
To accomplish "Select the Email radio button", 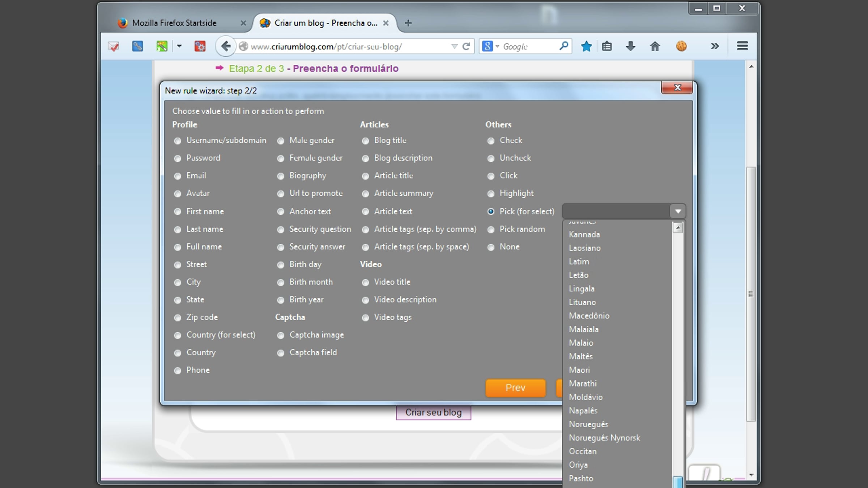I will click(x=178, y=176).
